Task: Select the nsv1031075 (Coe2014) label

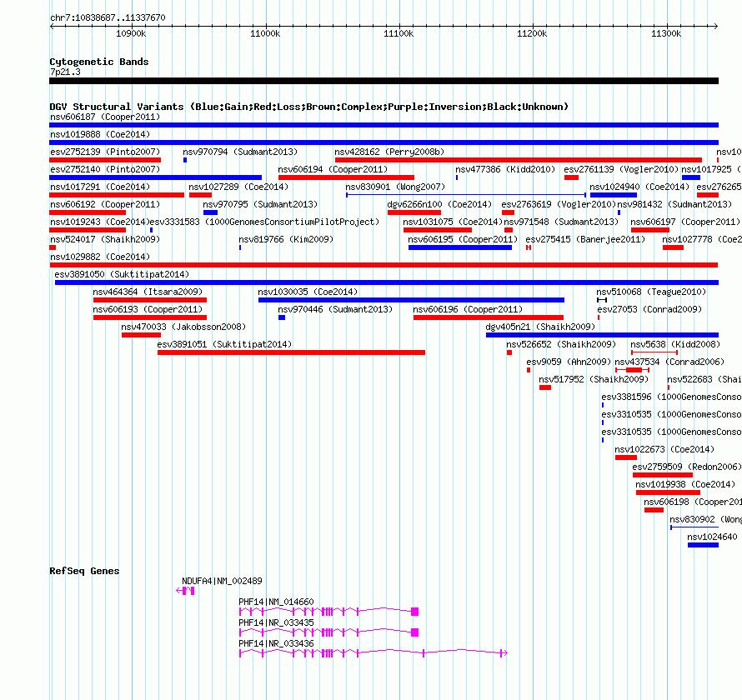Action: click(x=453, y=222)
